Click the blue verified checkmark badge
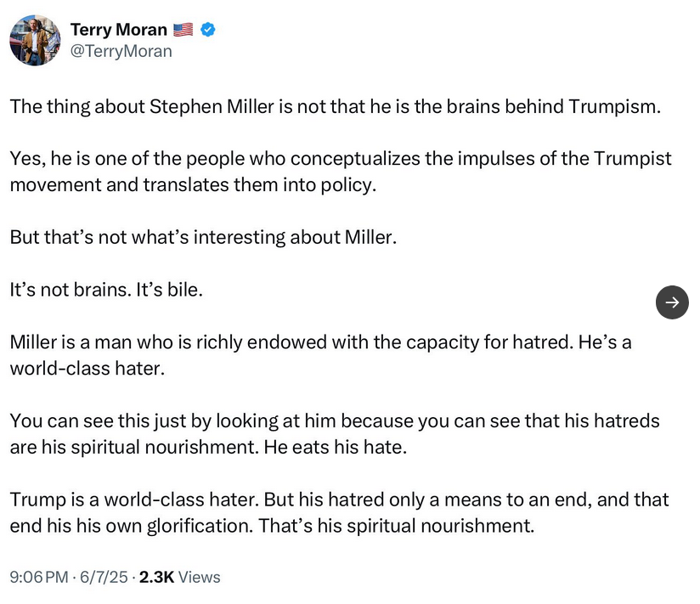Image resolution: width=700 pixels, height=604 pixels. 207,30
